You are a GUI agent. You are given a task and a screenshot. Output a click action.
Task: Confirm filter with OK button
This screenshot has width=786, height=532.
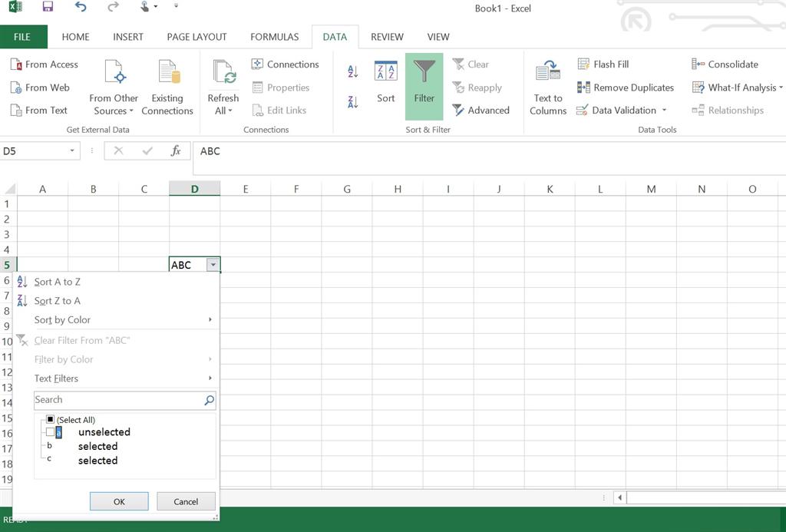[x=119, y=501]
